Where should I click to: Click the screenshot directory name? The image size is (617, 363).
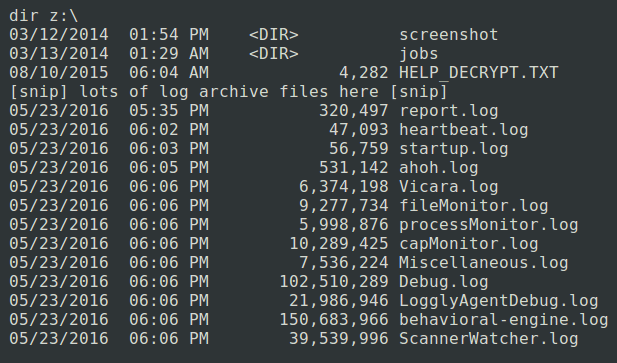click(449, 35)
